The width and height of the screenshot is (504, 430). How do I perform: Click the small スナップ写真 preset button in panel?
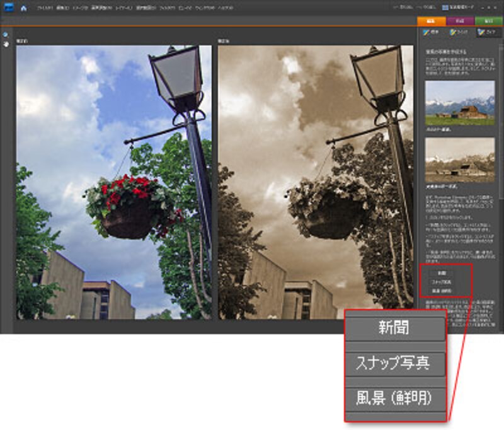click(x=441, y=282)
